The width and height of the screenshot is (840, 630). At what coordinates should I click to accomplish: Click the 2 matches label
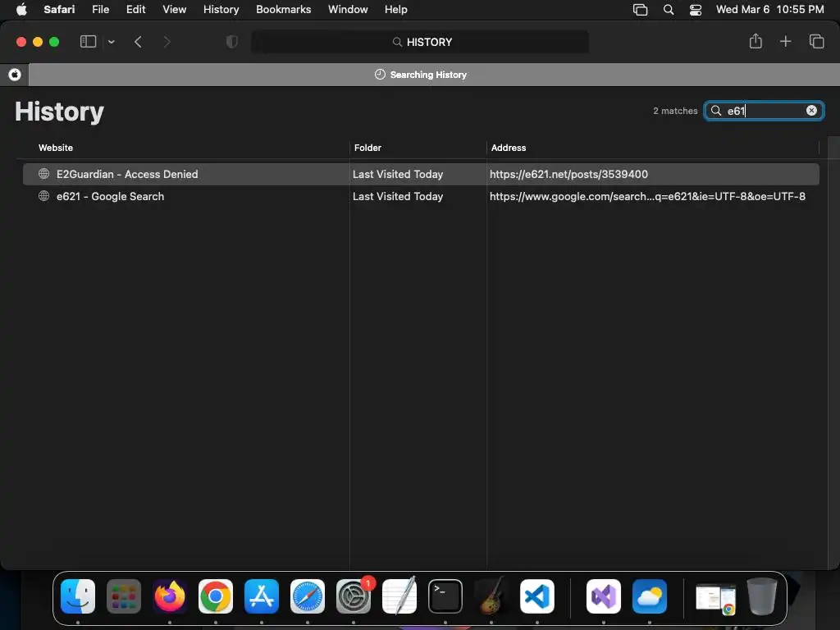coord(675,111)
